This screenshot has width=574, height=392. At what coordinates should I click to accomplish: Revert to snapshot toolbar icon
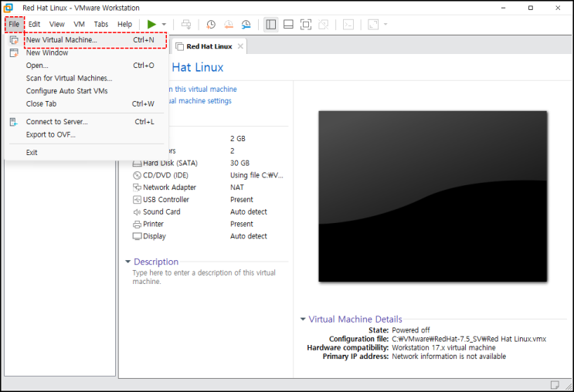pyautogui.click(x=229, y=25)
